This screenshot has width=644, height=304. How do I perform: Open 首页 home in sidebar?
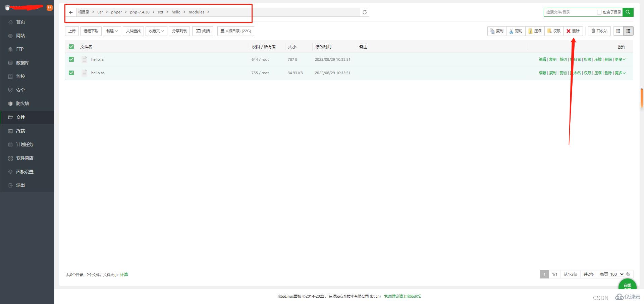(x=27, y=22)
